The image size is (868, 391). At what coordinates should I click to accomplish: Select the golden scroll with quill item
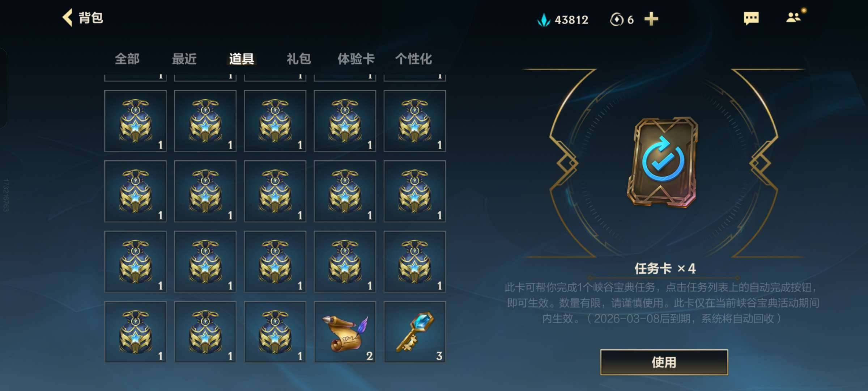click(345, 332)
